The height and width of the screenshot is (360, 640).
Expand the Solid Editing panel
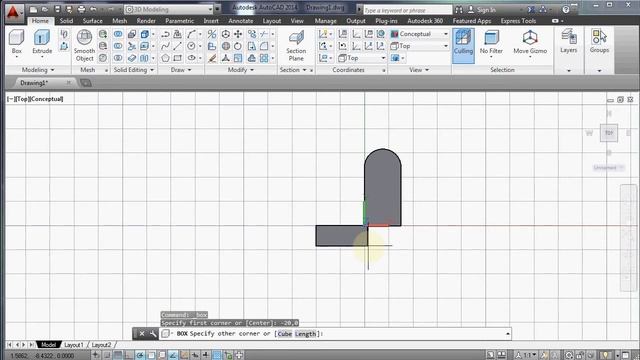coord(133,70)
